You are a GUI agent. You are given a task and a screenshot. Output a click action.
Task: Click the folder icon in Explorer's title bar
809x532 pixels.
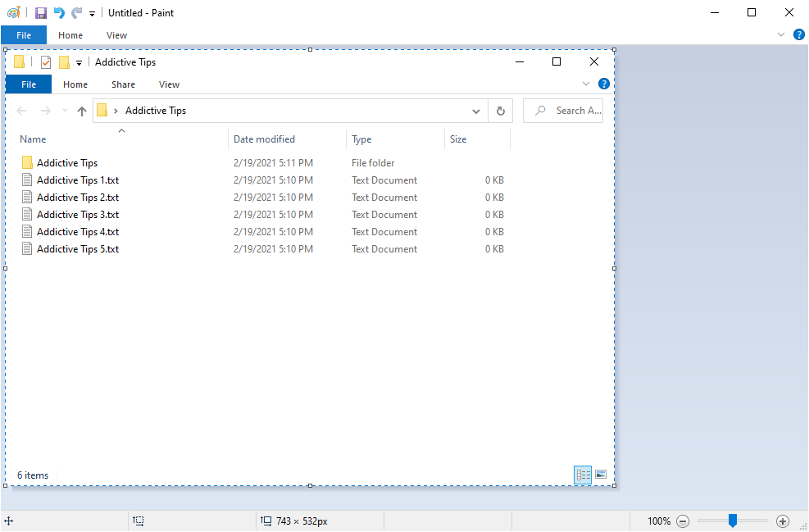[19, 62]
